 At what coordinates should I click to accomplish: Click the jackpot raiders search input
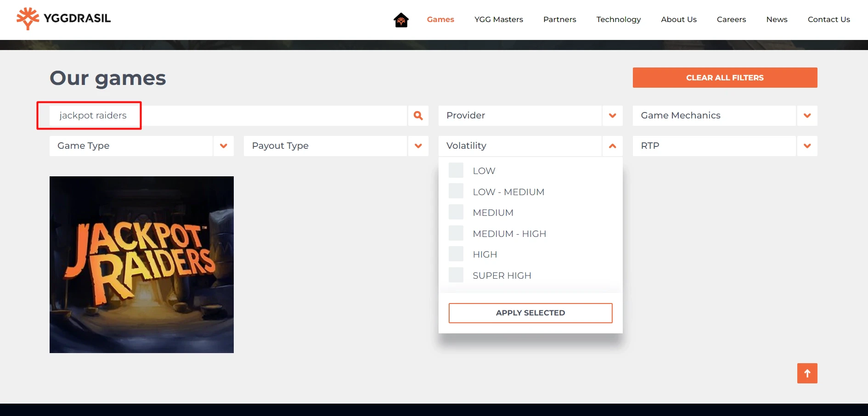pos(228,116)
